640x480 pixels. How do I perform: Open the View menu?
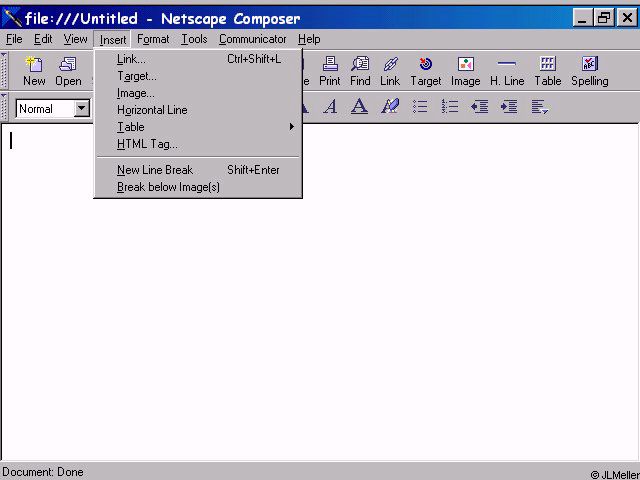(x=75, y=39)
